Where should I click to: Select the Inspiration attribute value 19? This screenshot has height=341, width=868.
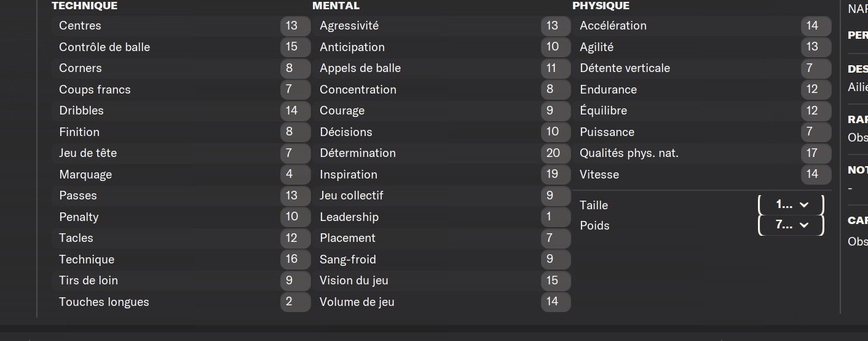pos(556,174)
